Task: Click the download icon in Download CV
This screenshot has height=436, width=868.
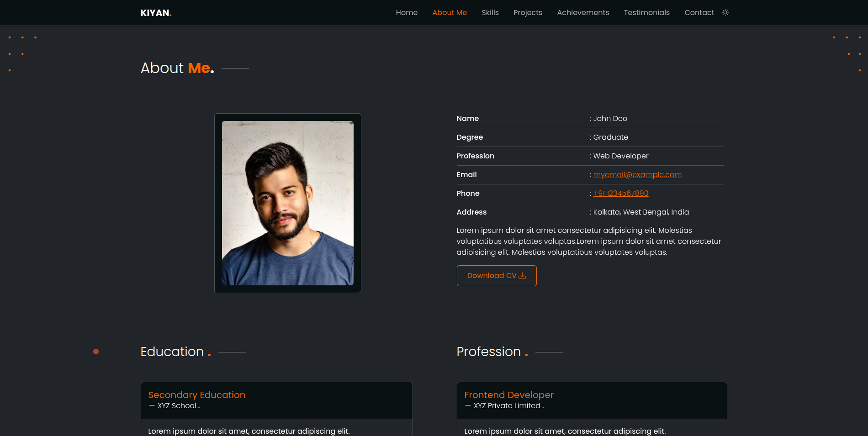Action: click(x=523, y=276)
